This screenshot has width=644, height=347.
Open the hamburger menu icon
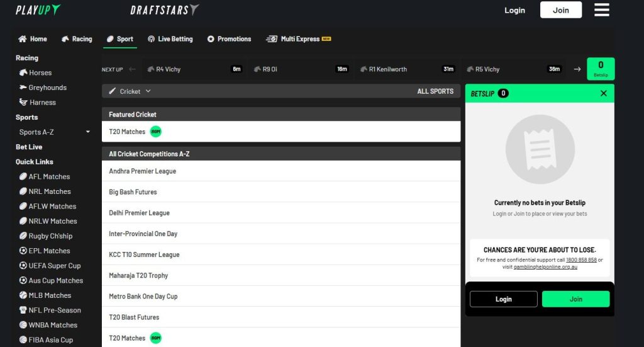(x=602, y=10)
